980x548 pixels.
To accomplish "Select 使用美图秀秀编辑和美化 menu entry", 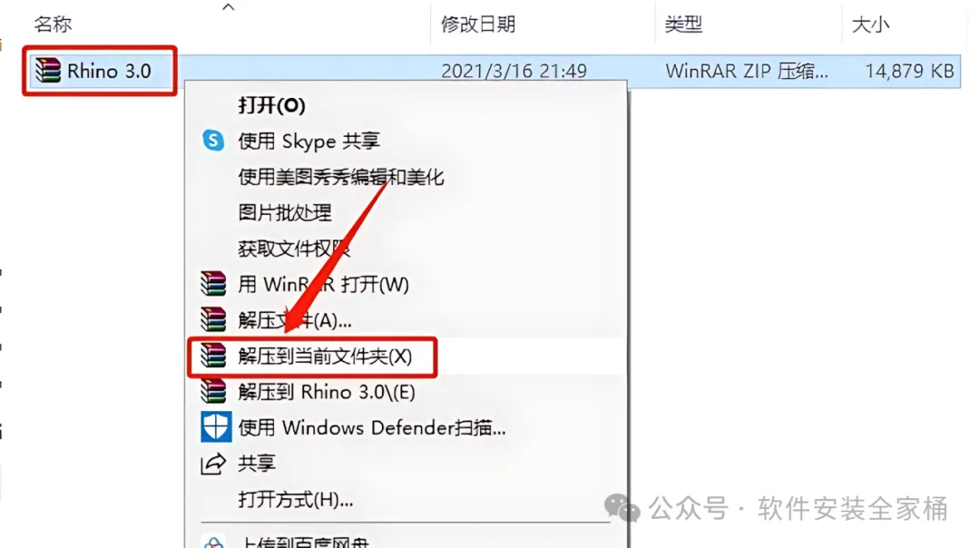I will tap(340, 177).
